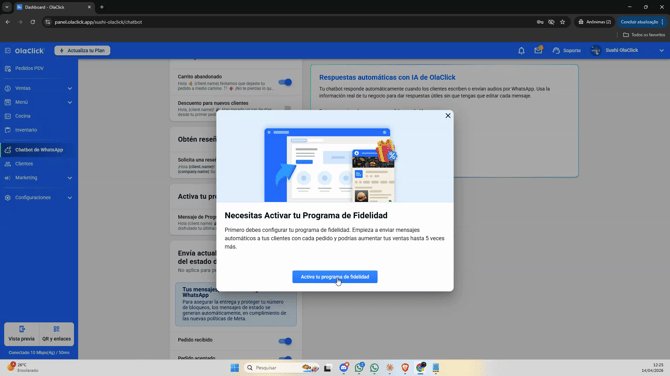The image size is (670, 376).
Task: Open WhatsApp from taskbar
Action: click(374, 367)
